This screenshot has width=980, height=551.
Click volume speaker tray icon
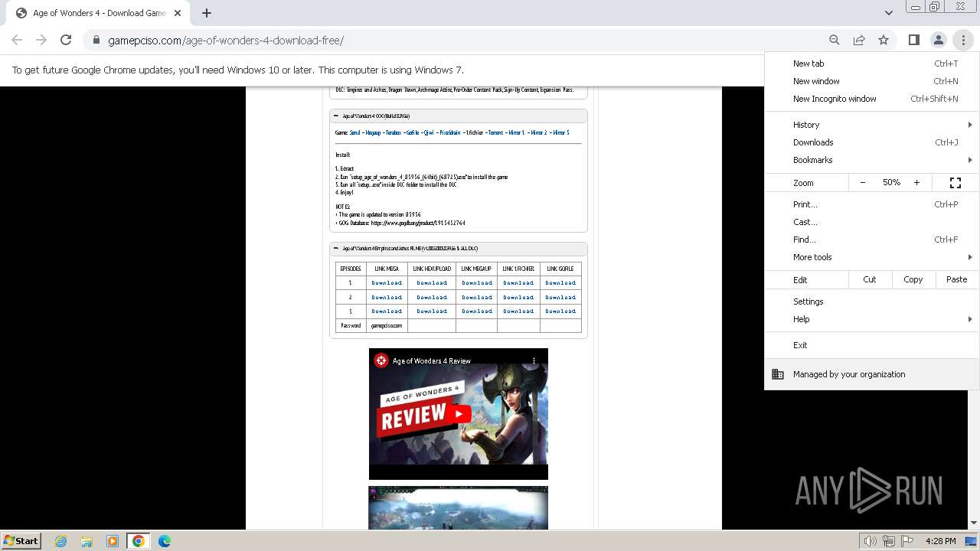(x=871, y=541)
